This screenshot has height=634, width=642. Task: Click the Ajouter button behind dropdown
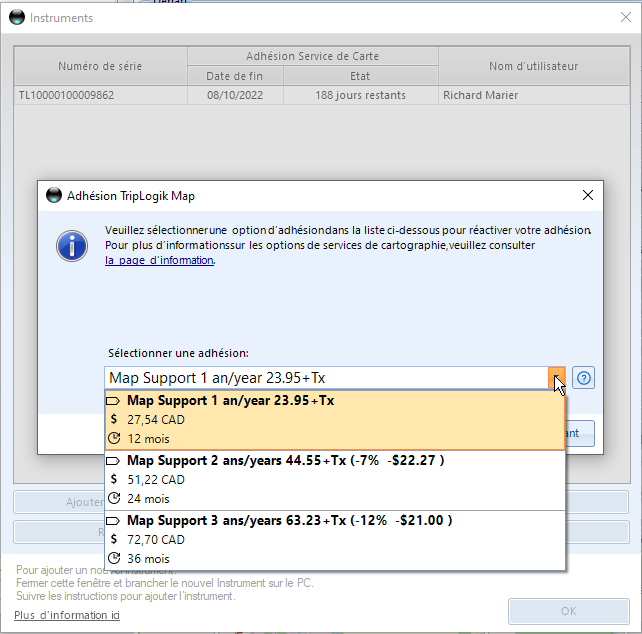click(59, 502)
